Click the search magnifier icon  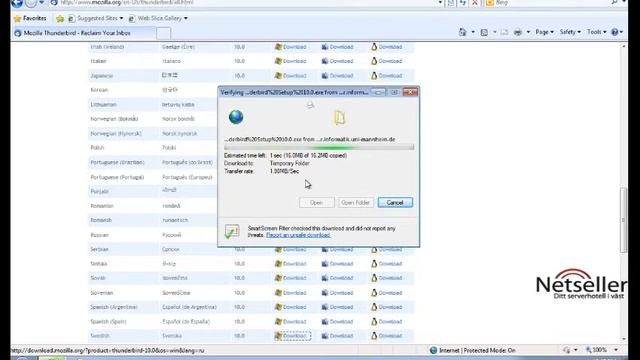coord(614,2)
